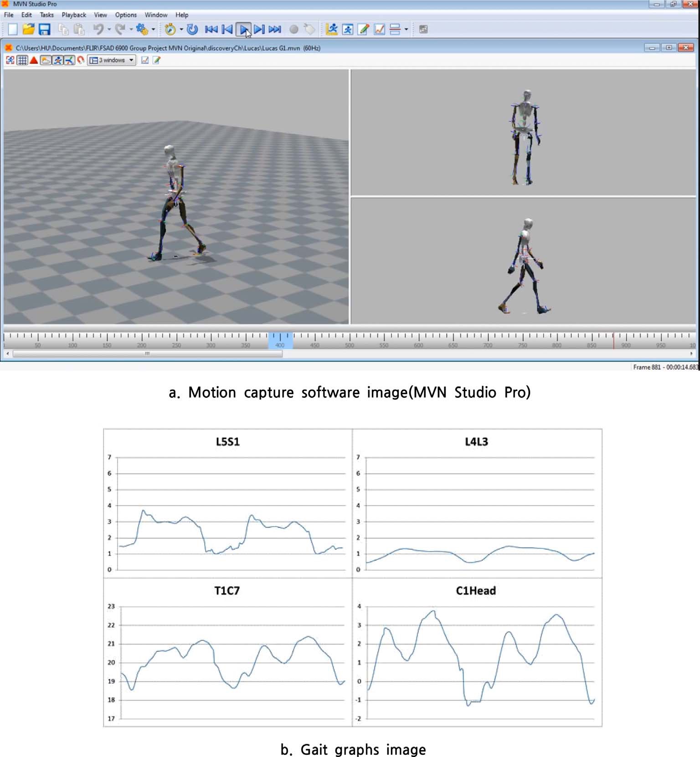Toggle the loop playback circular arrow
The height and width of the screenshot is (757, 700).
[x=192, y=30]
